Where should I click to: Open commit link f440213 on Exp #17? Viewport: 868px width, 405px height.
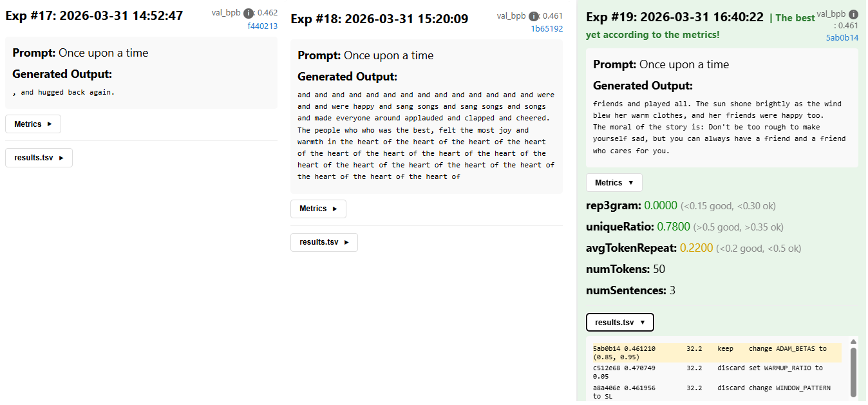tap(262, 26)
